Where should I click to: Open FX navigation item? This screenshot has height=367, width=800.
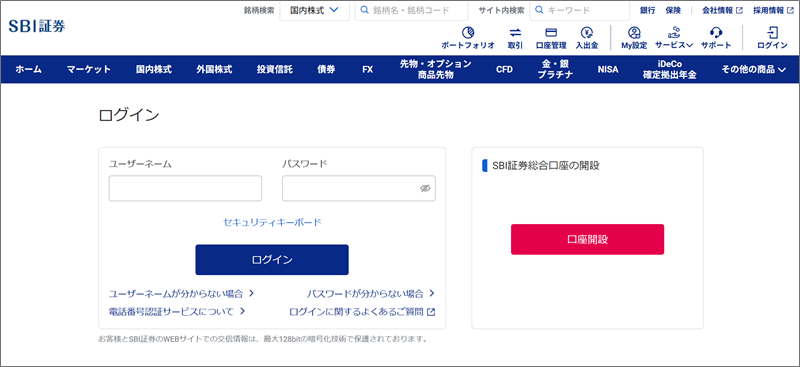click(x=367, y=69)
